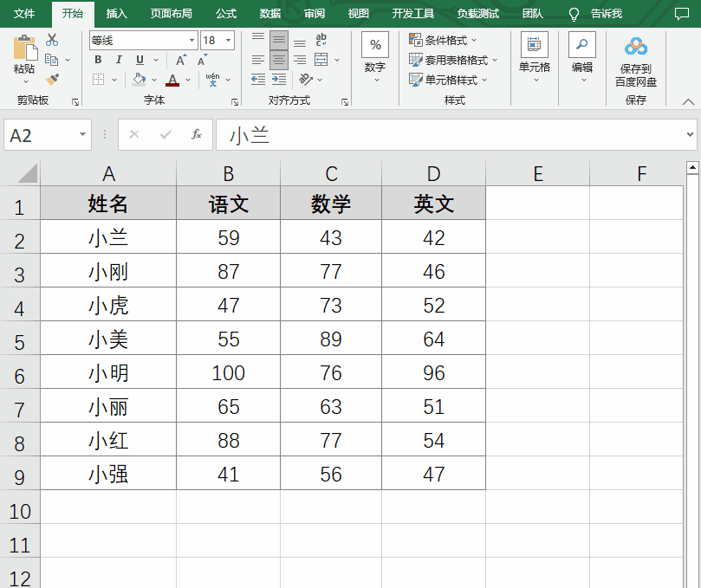
Task: Switch to the Formulas (公式) tab
Action: point(226,14)
